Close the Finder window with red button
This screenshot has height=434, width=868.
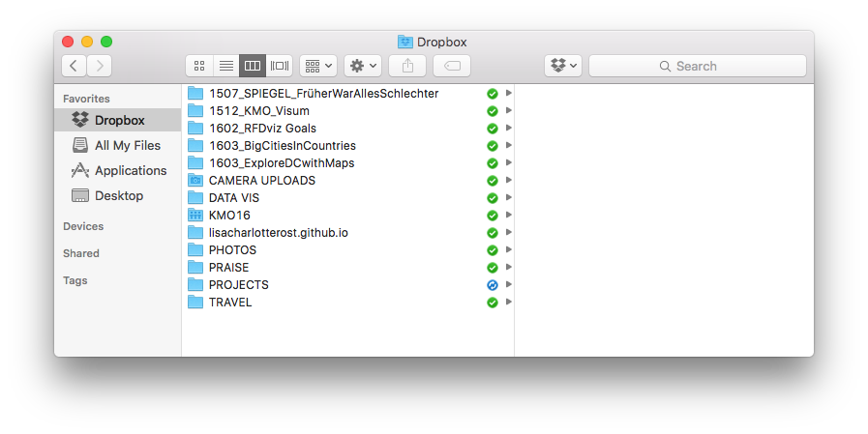click(x=68, y=42)
